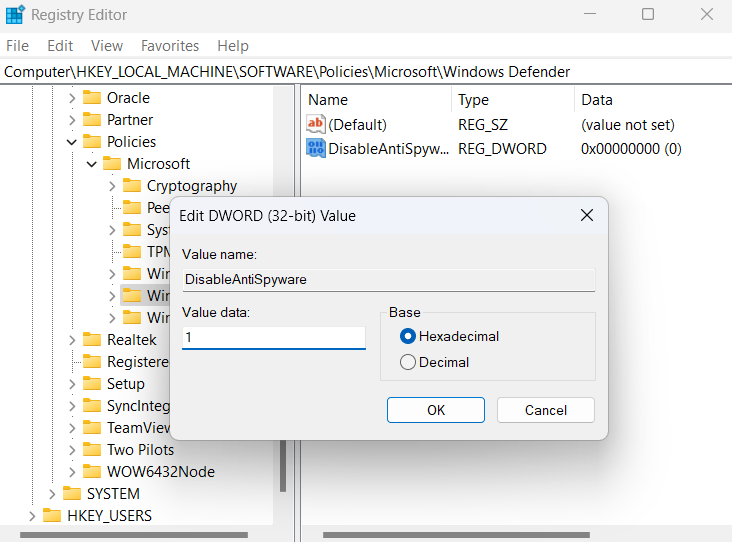732x542 pixels.
Task: Click the Registry Editor app icon in title bar
Action: point(15,14)
